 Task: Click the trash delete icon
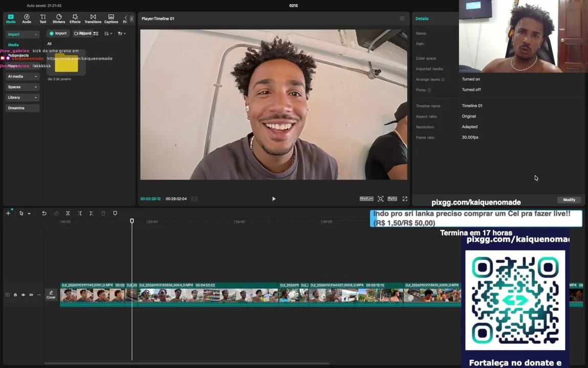103,213
